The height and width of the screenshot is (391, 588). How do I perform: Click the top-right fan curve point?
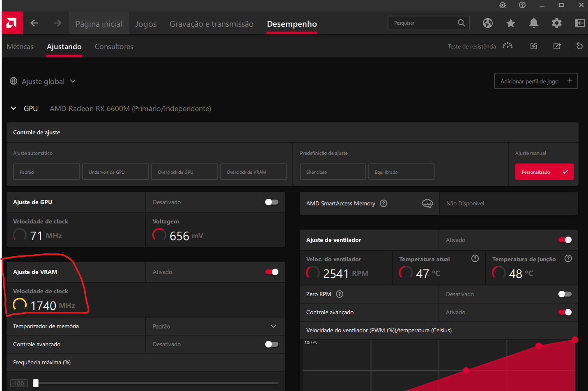(x=575, y=339)
